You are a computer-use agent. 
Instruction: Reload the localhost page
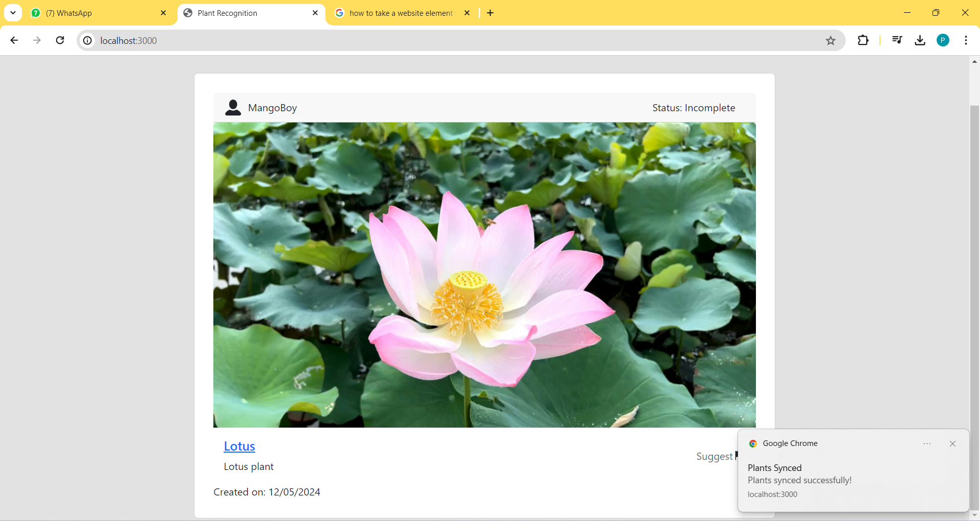(60, 40)
